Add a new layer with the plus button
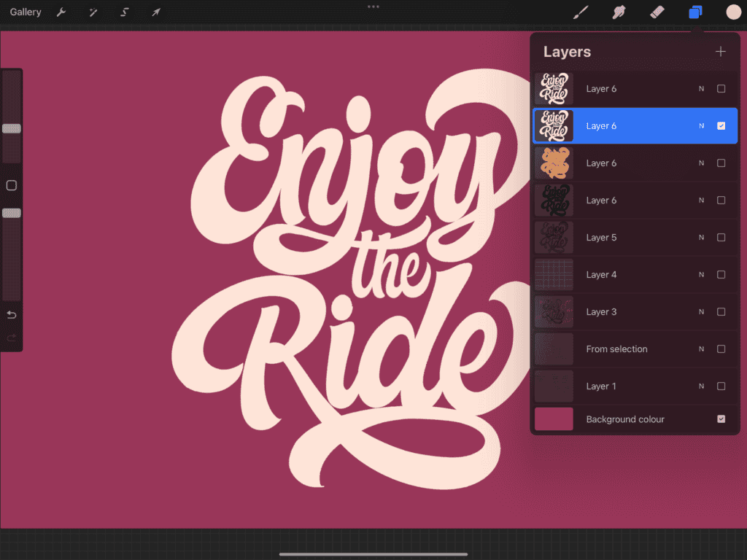This screenshot has height=560, width=747. tap(721, 51)
